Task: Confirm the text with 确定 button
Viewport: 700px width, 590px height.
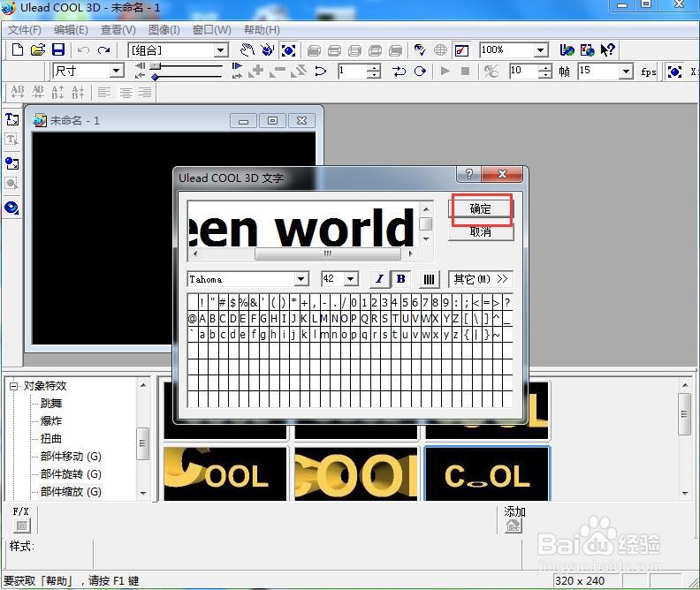Action: (480, 208)
